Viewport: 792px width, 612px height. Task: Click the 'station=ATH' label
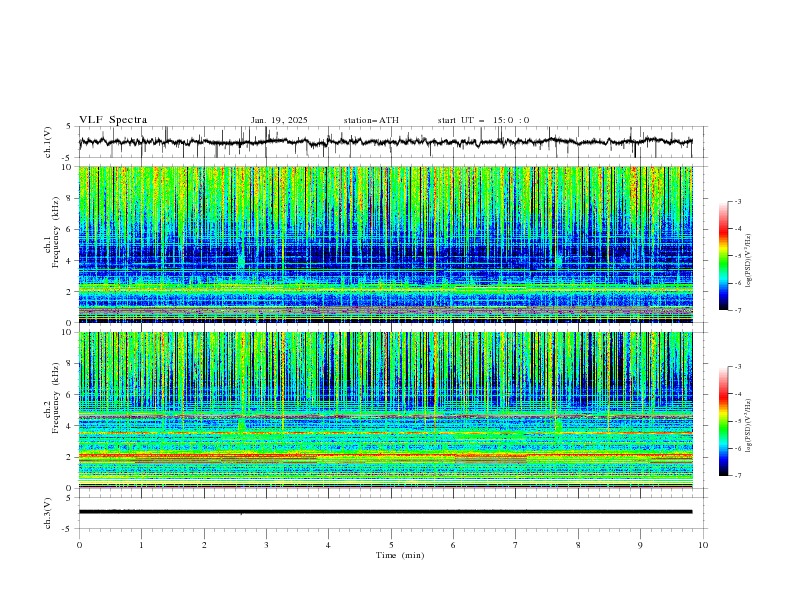371,120
